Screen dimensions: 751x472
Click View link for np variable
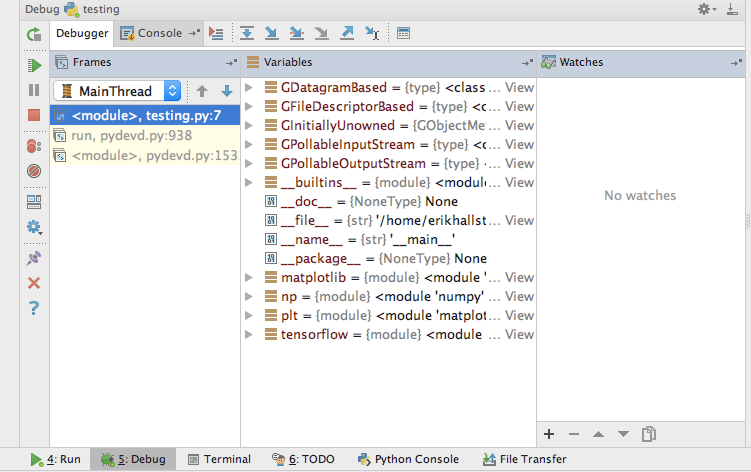click(x=519, y=296)
